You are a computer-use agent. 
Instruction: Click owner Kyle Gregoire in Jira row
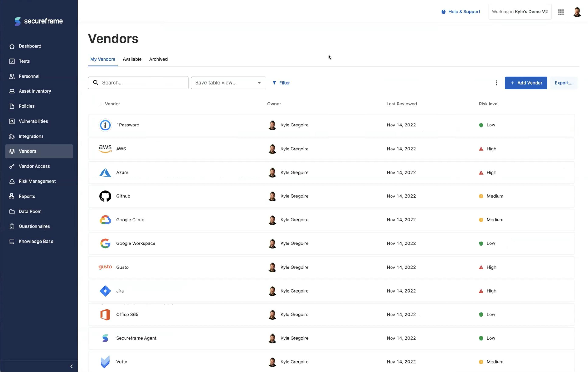[294, 291]
